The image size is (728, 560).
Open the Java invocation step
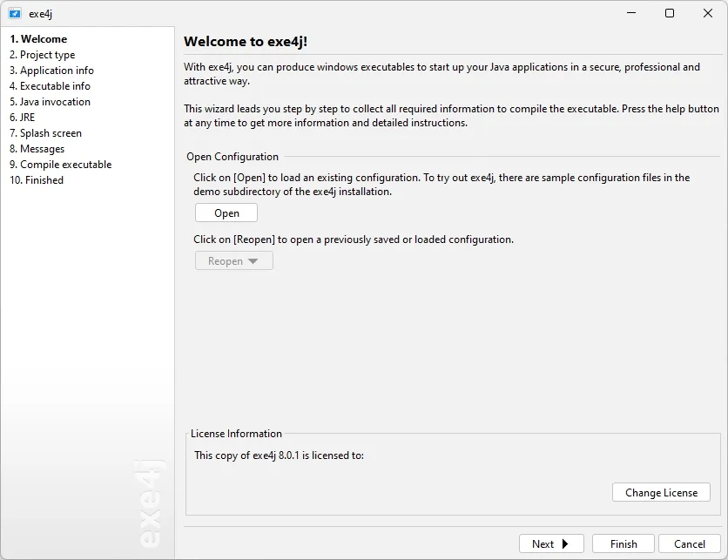pos(50,102)
